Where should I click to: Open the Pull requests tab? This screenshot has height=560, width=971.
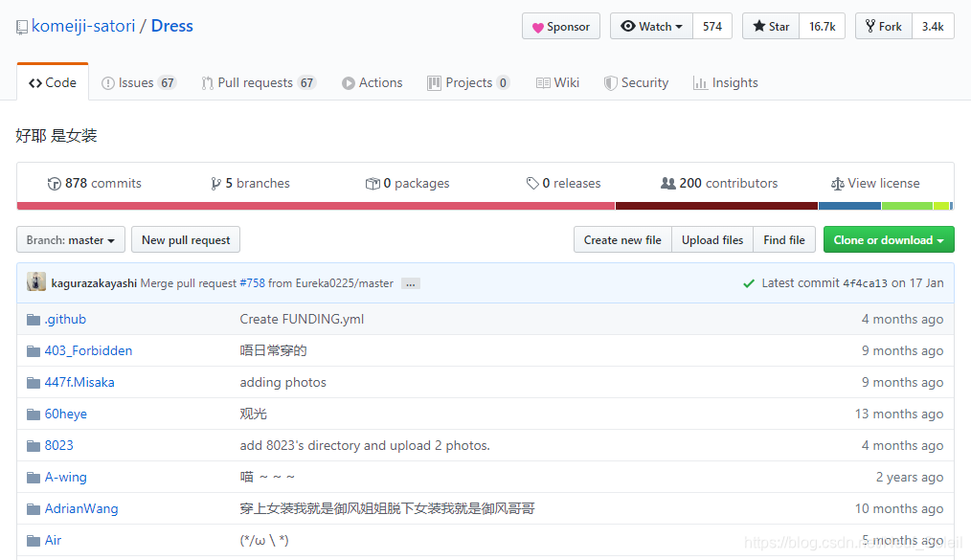click(259, 83)
